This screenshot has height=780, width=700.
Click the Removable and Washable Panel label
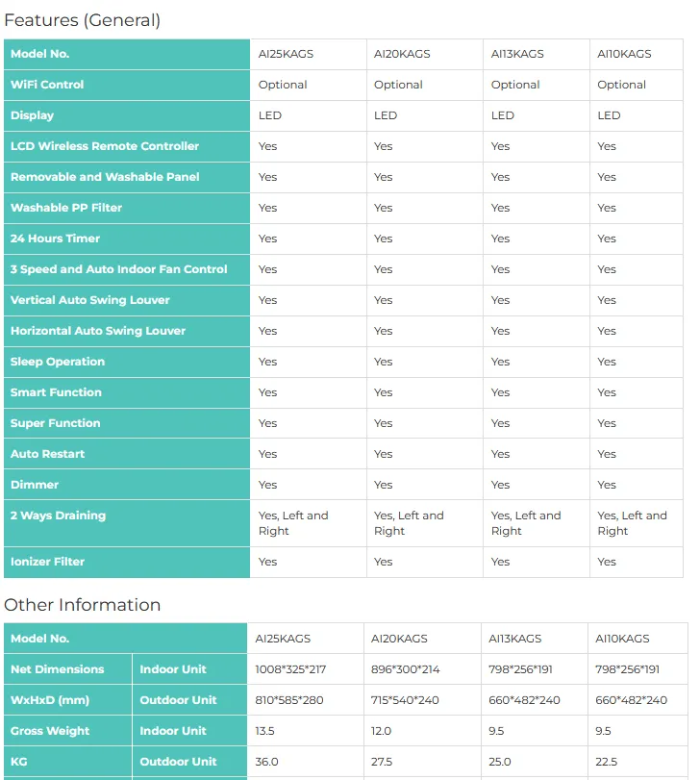click(105, 177)
